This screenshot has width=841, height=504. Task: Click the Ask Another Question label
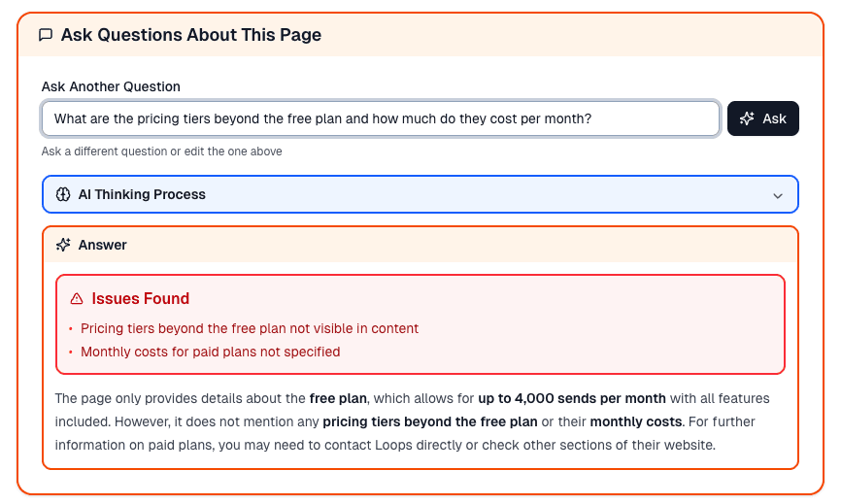coord(111,86)
